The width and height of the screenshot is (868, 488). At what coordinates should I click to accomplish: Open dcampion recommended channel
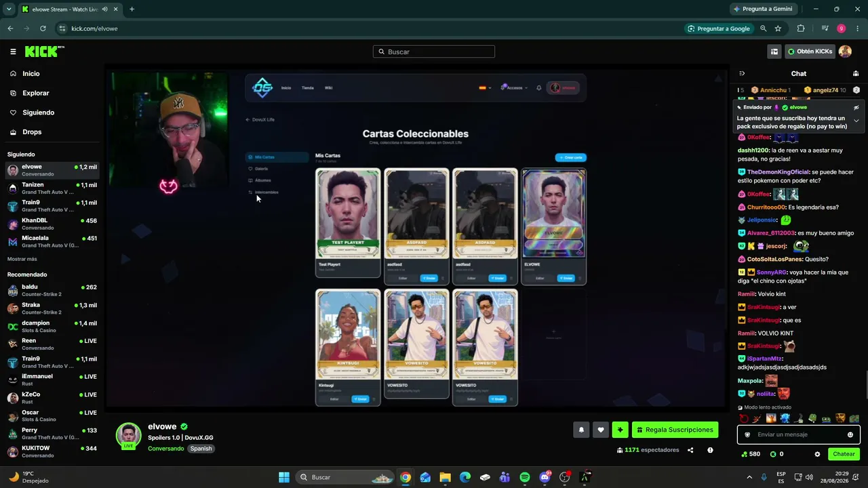click(x=53, y=326)
